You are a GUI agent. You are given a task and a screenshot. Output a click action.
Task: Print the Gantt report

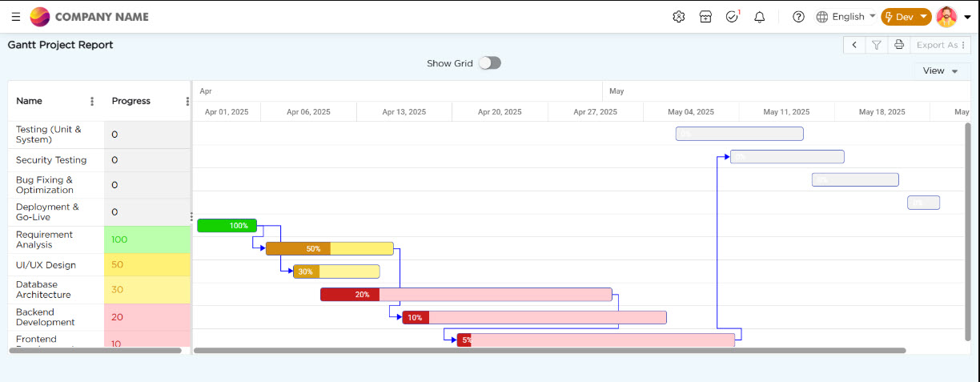[899, 45]
